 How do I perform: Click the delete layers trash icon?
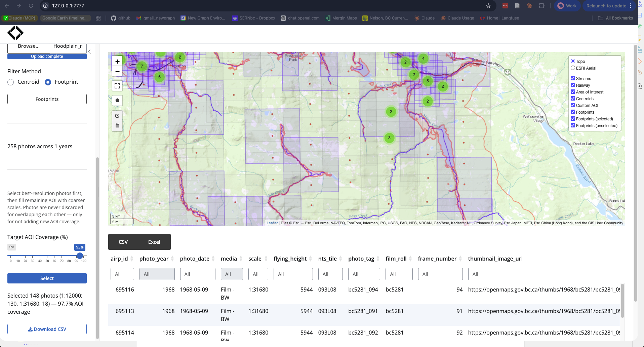pos(117,125)
